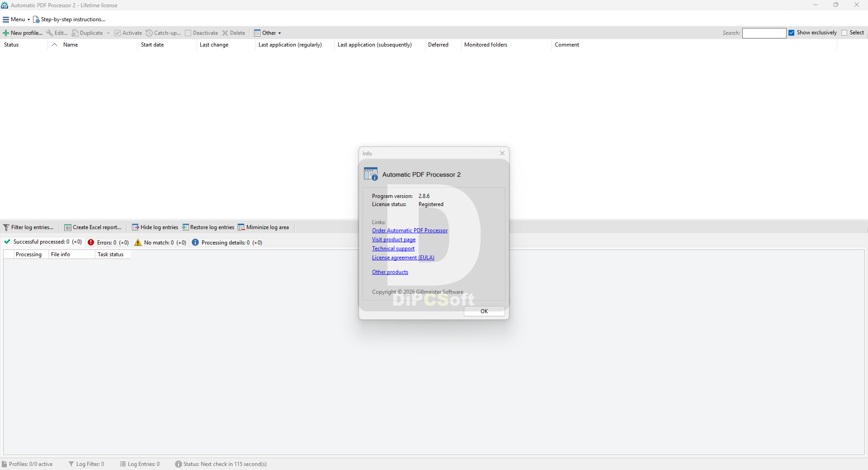Expand the Menu dropdown arrow
The width and height of the screenshot is (868, 470).
pyautogui.click(x=28, y=20)
